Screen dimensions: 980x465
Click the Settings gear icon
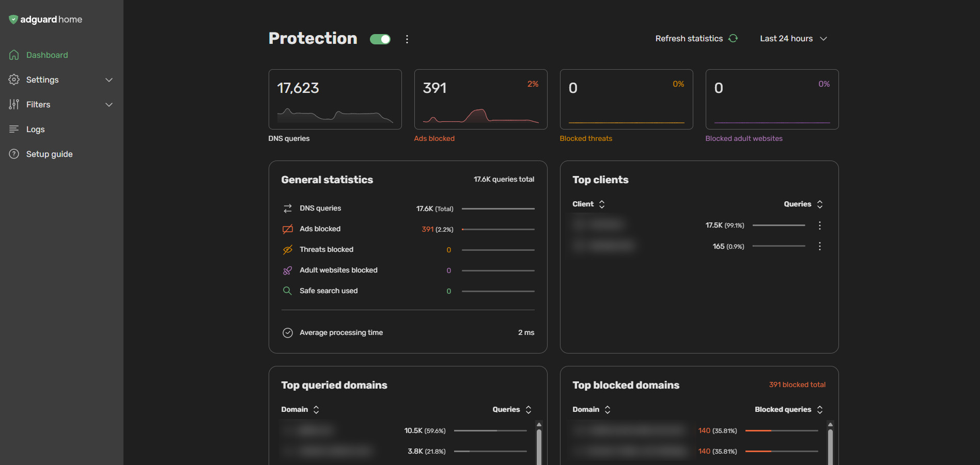(14, 79)
